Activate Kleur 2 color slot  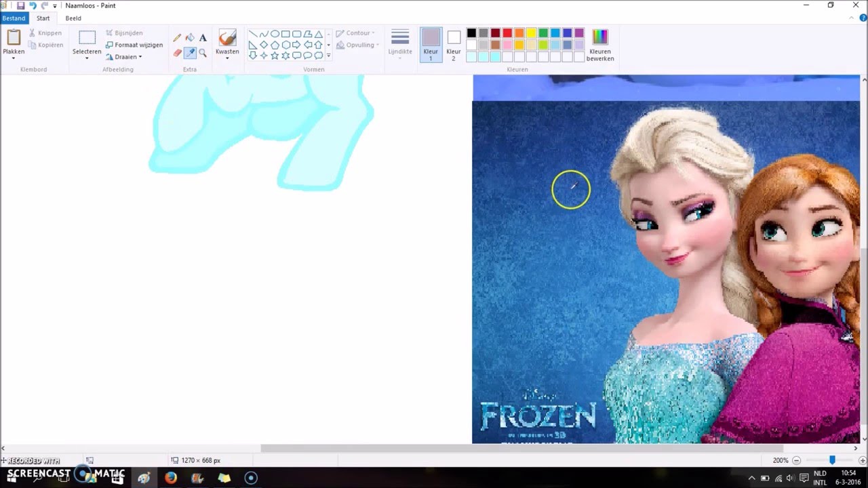click(454, 45)
